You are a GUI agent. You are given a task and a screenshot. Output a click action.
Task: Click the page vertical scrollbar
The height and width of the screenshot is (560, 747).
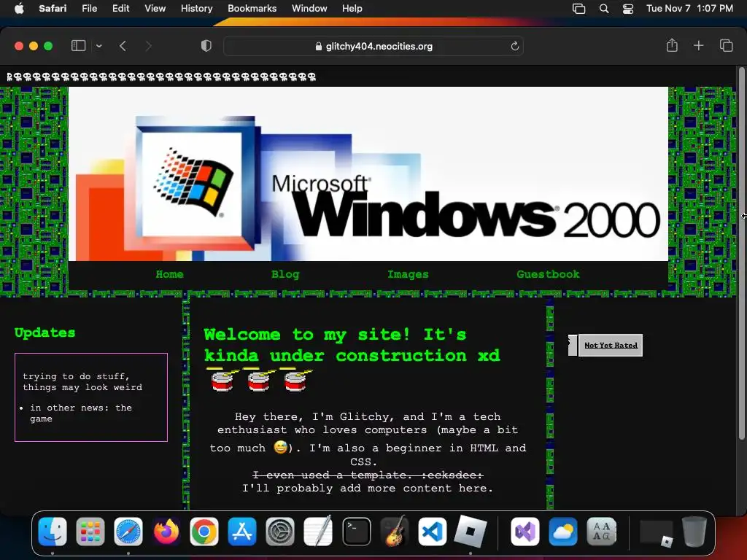(741, 253)
